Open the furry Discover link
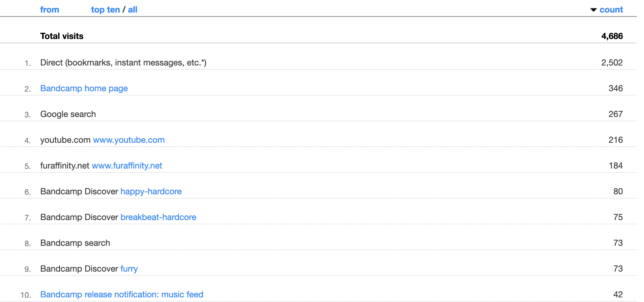The image size is (644, 302). point(129,269)
